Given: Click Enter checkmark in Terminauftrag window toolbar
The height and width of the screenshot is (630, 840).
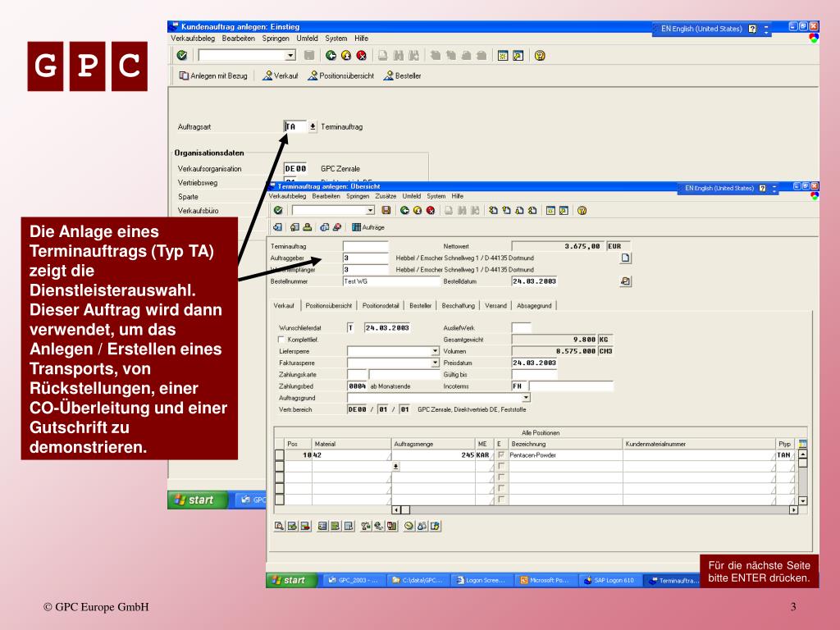Looking at the screenshot, I should point(278,211).
